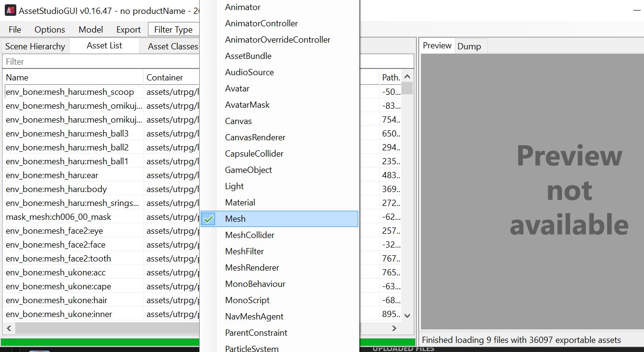Minimize the AssetStudioGUI window
The width and height of the screenshot is (644, 352).
(636, 10)
